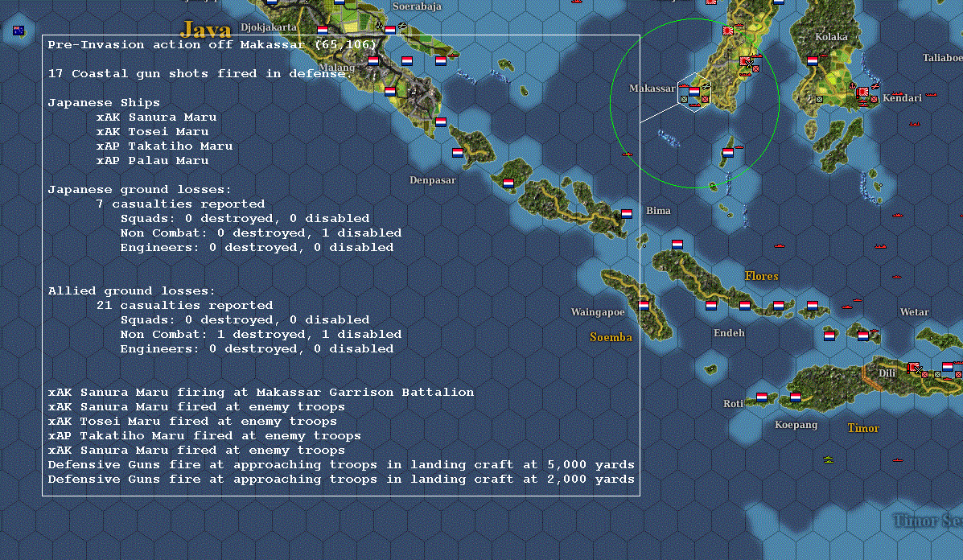Screen dimensions: 963x560
Task: Click the '7 casualties reported' line
Action: click(180, 204)
